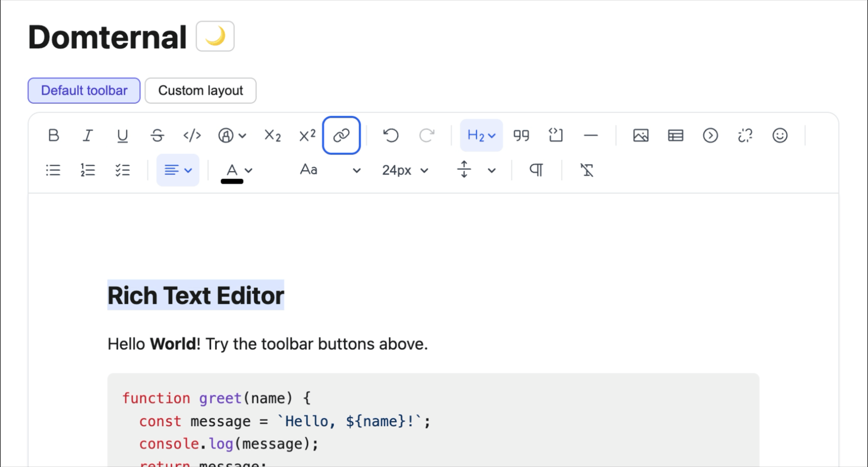This screenshot has height=467, width=868.
Task: Toggle inline code formatting
Action: (192, 135)
